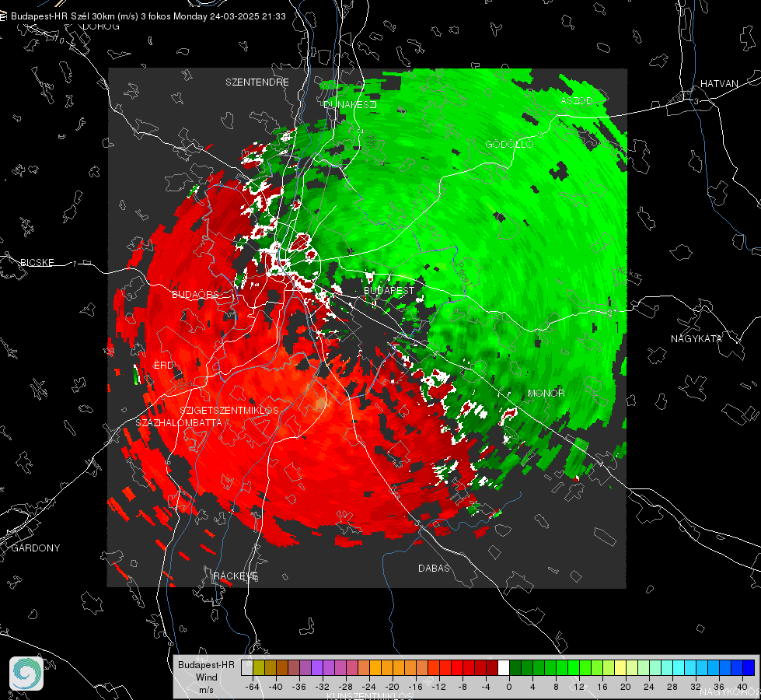Click the '40' legend value
761x700 pixels.
pyautogui.click(x=742, y=687)
